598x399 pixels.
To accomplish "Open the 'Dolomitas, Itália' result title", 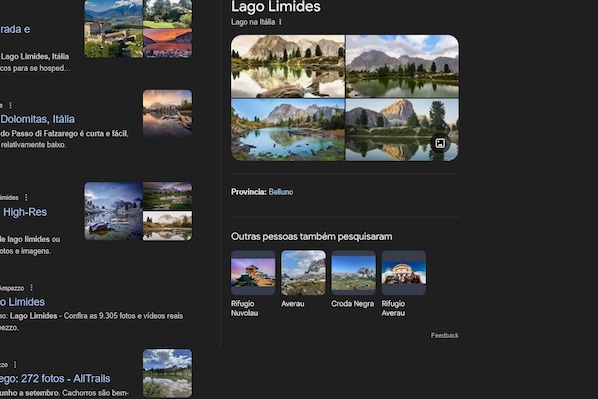I will 37,119.
